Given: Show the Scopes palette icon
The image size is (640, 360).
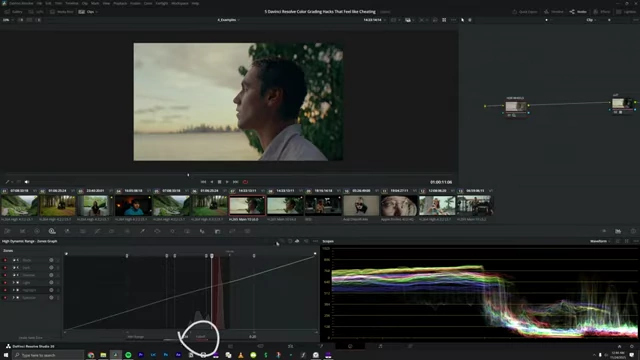Looking at the screenshot, I should click(618, 231).
